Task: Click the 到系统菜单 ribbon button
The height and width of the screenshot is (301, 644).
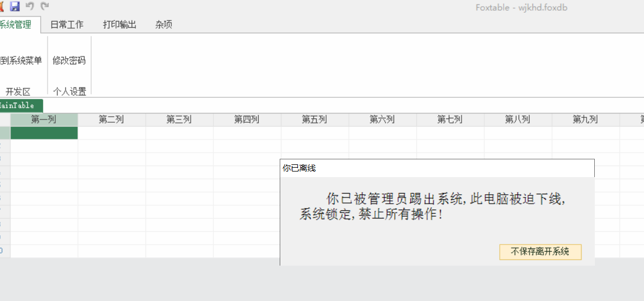Action: (x=21, y=61)
